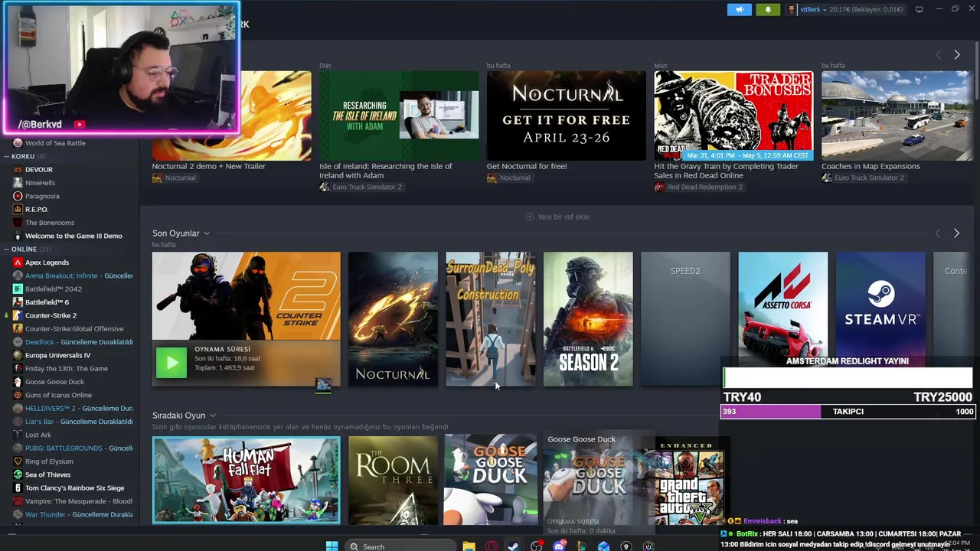The image size is (980, 551).
Task: Switch to Big Picture mode monitor icon
Action: [919, 9]
